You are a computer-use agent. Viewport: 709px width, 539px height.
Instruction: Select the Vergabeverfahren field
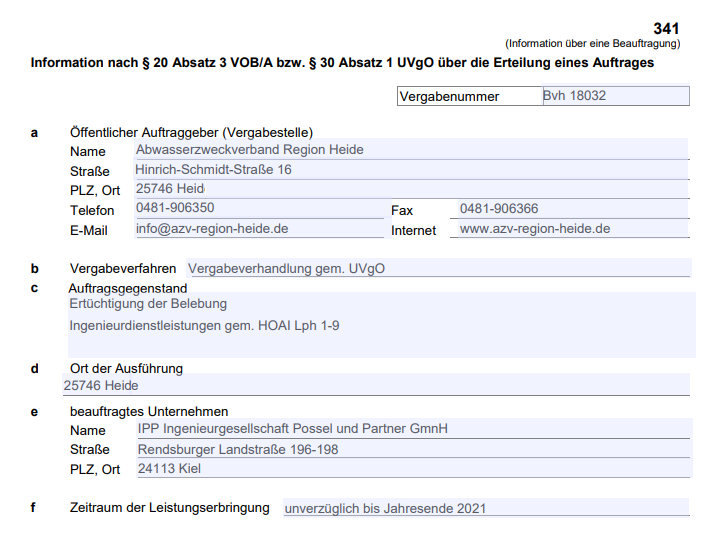point(437,269)
